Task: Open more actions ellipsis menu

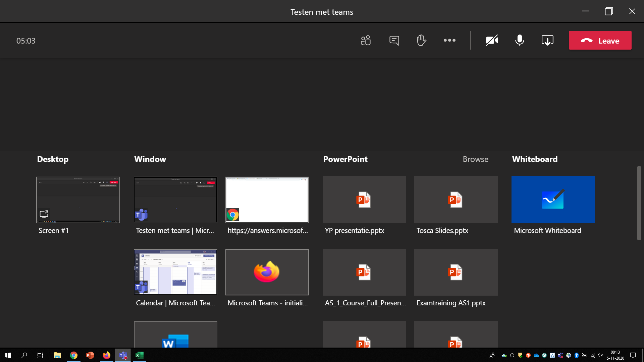Action: click(x=449, y=41)
